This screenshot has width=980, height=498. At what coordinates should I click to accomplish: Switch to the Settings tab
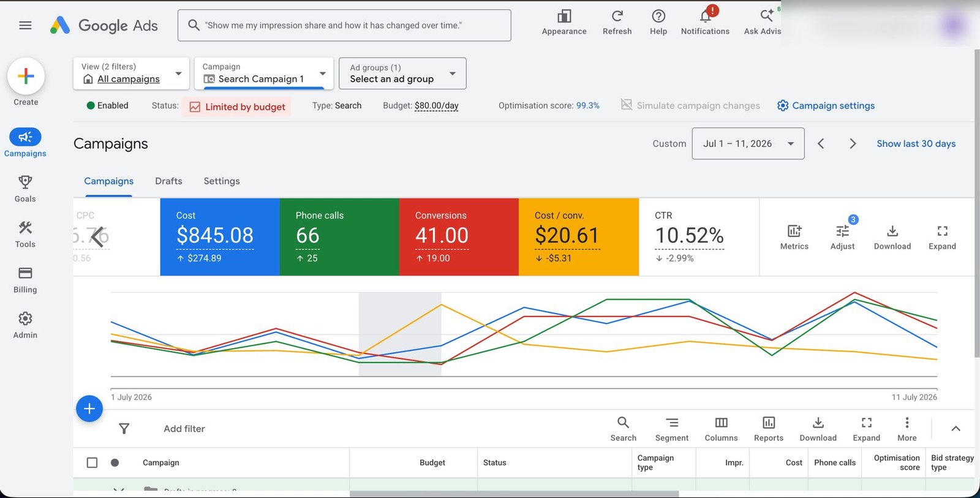tap(222, 181)
